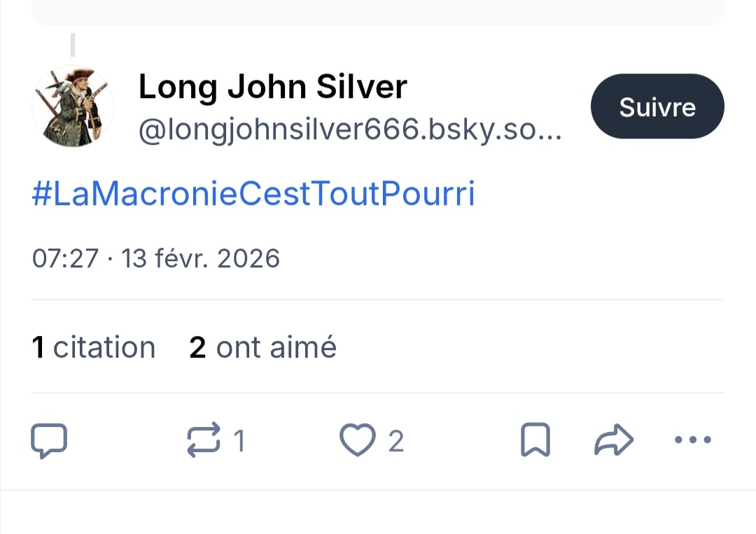Click the @longjohnsilver666.bsky.so... handle
This screenshot has width=756, height=534.
[x=350, y=131]
